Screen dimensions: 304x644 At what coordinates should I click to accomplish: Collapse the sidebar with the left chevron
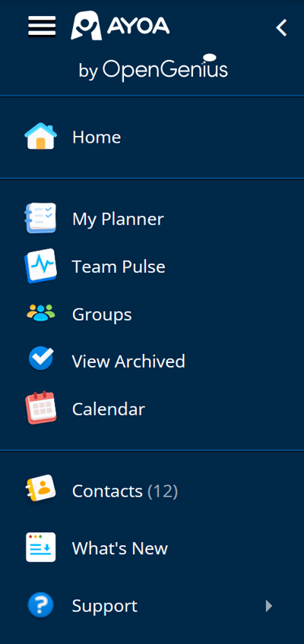(281, 28)
